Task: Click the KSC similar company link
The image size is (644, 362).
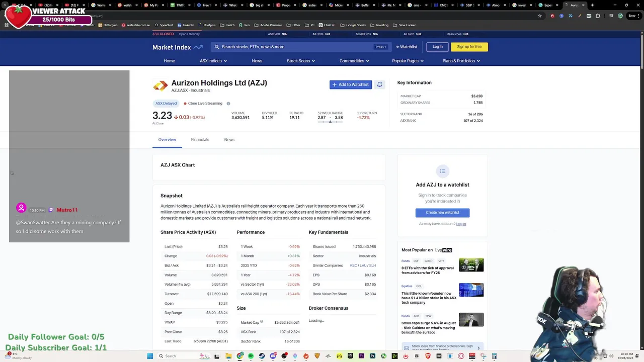Action: [353, 265]
